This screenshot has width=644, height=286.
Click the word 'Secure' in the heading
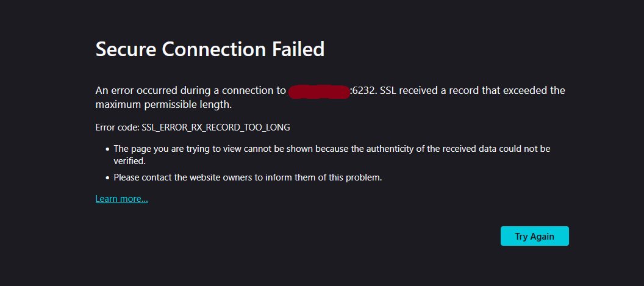coord(126,49)
